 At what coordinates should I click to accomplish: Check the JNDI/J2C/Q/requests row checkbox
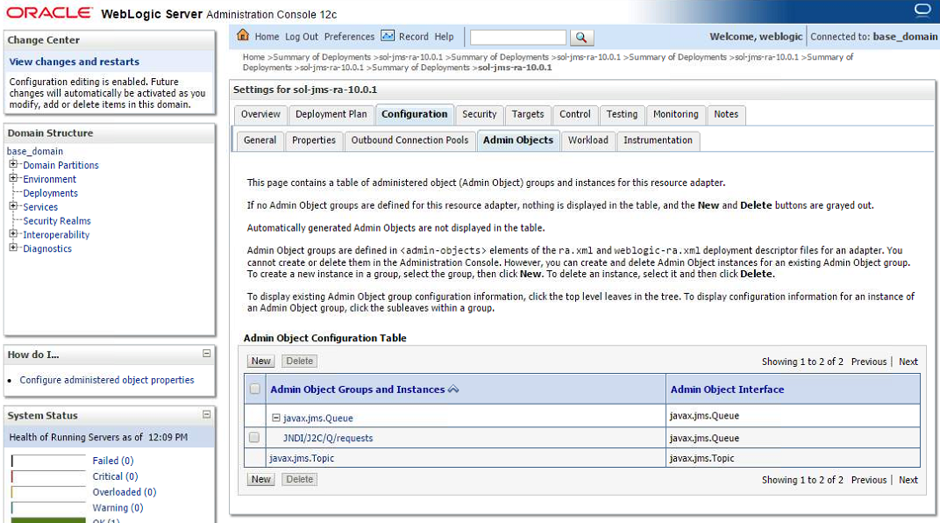coord(255,438)
